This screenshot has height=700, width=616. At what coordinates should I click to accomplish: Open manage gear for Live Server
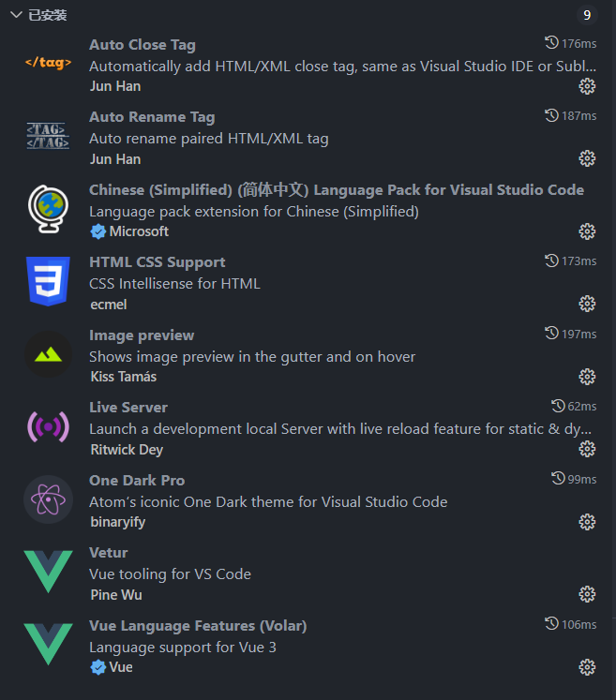587,449
